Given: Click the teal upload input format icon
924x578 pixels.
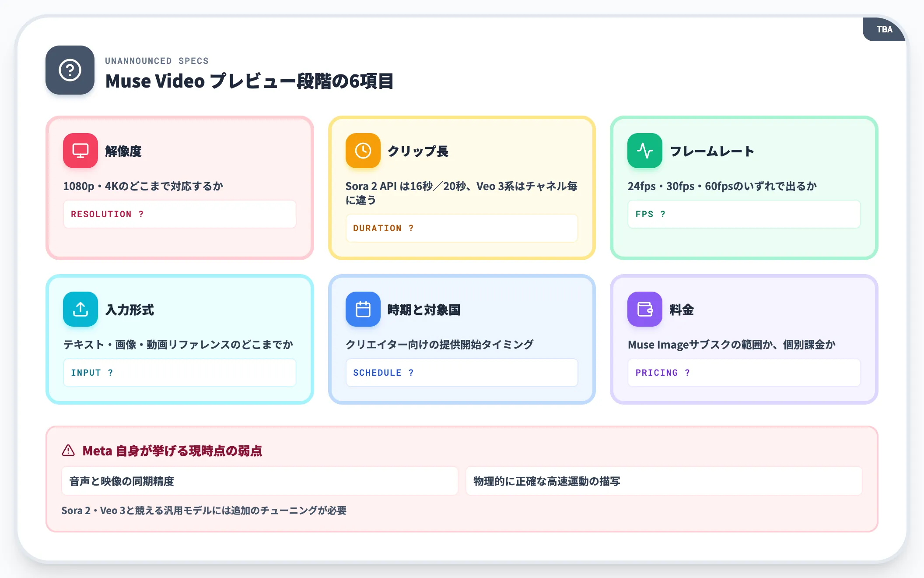Looking at the screenshot, I should point(80,309).
